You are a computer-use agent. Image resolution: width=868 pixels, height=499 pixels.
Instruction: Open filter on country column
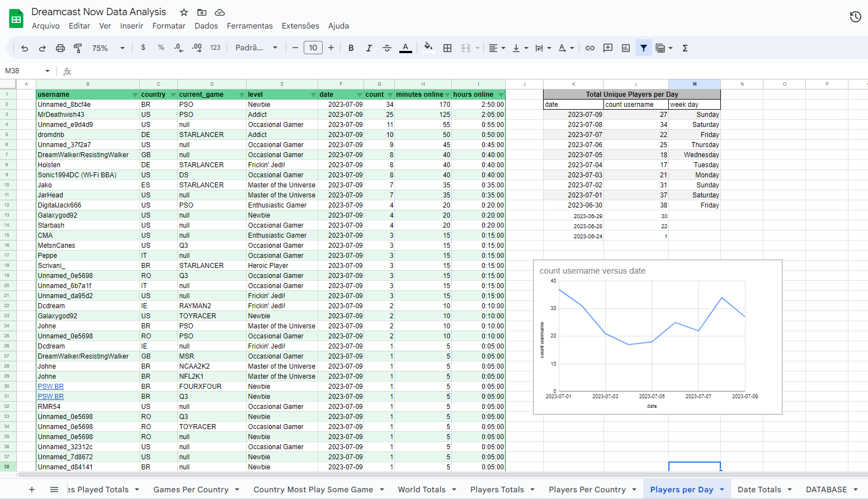coord(173,95)
